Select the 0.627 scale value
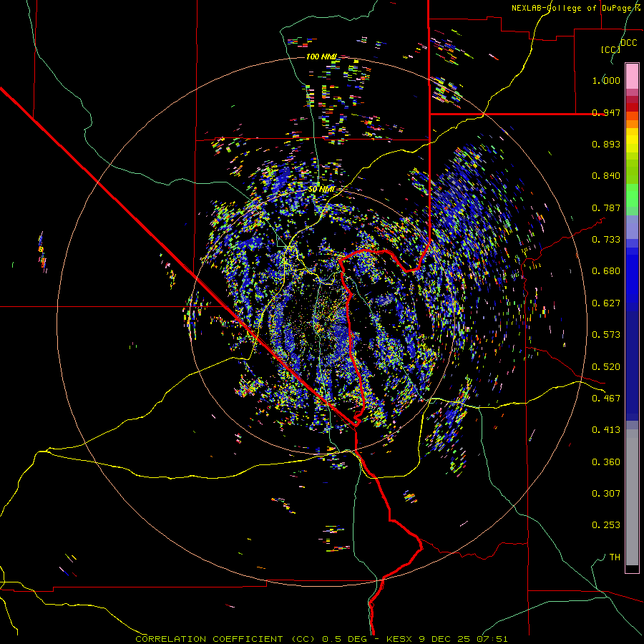 pos(606,303)
